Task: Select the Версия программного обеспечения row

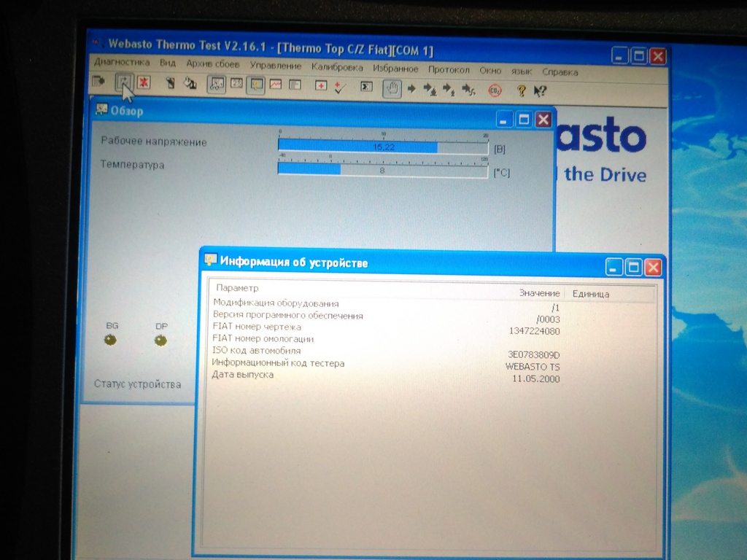Action: coord(386,317)
